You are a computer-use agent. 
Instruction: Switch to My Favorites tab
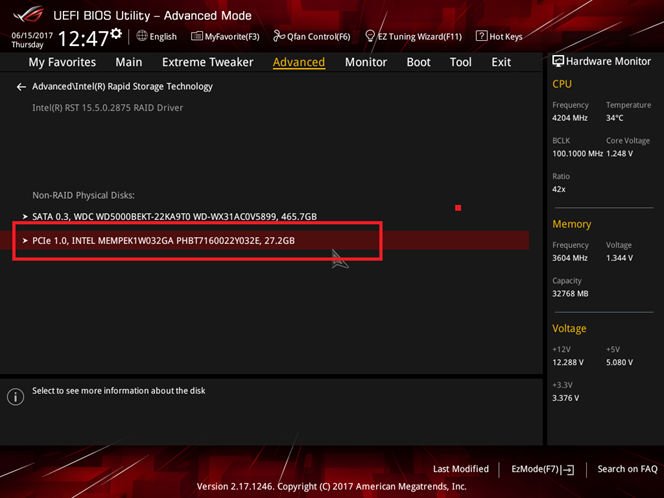(x=62, y=62)
